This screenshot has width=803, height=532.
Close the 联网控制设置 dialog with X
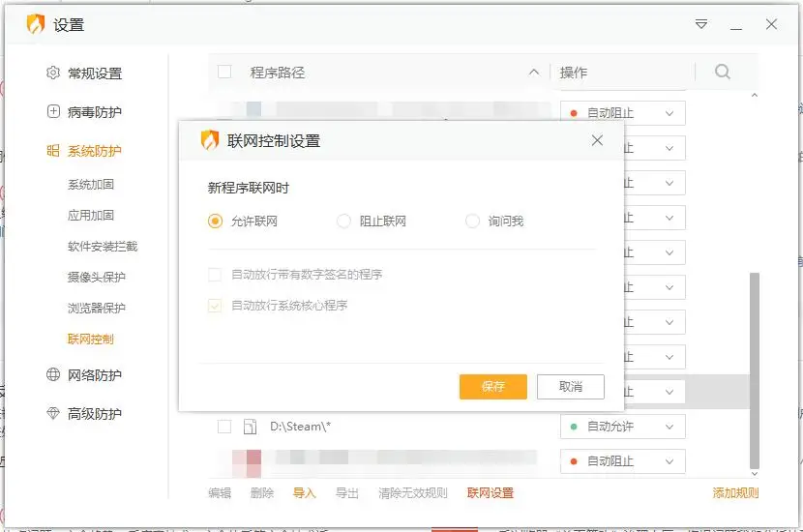[597, 140]
